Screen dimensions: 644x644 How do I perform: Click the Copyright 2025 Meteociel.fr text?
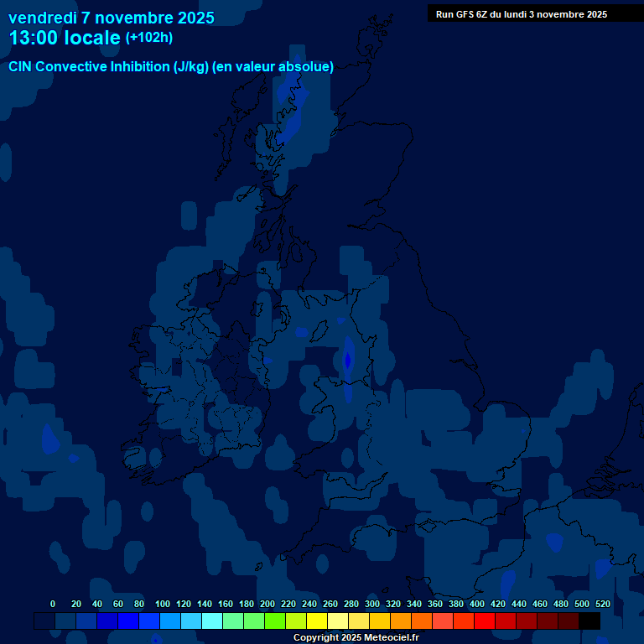356,638
